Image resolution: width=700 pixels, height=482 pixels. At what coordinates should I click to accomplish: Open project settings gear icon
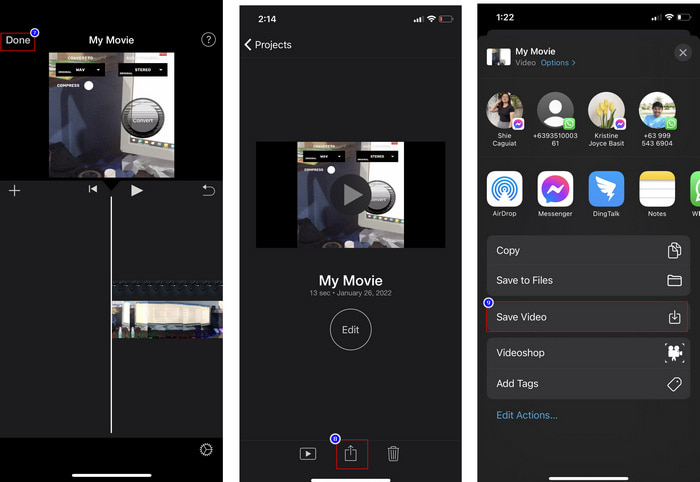(206, 450)
